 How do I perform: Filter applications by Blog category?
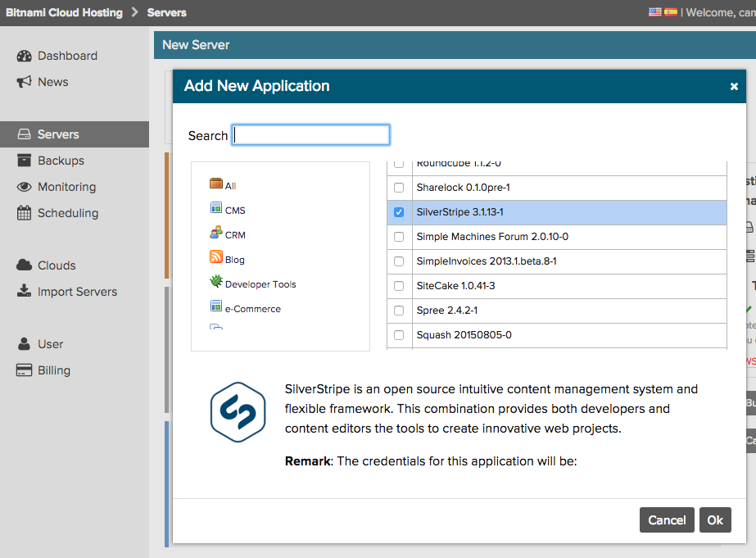235,260
